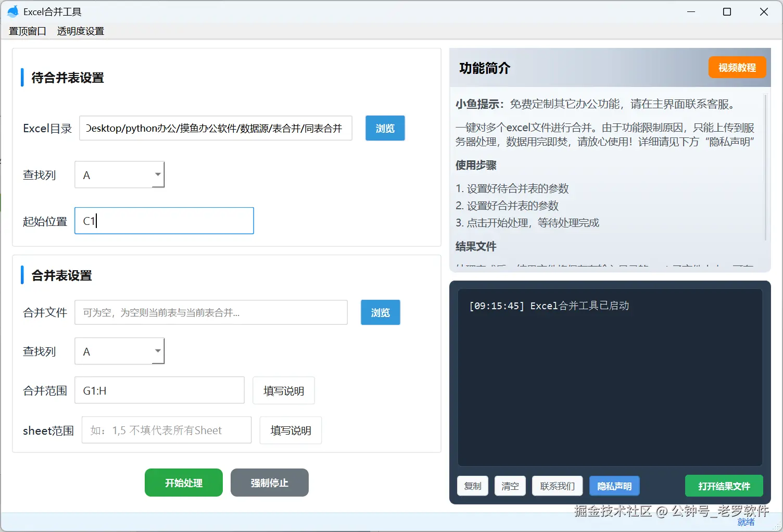Click the 功能简介 panel scrollbar
Viewport: 783px width, 532px height.
[766, 167]
